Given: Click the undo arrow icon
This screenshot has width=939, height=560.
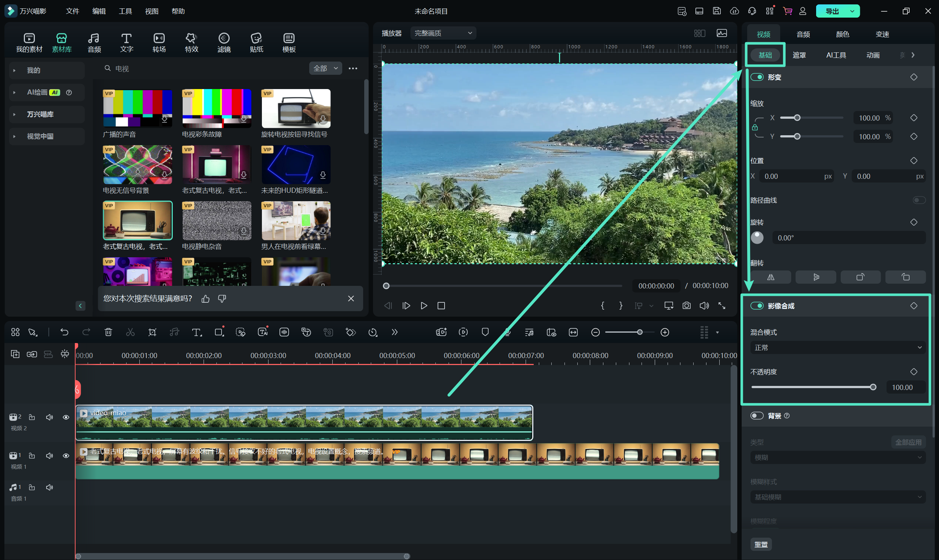Looking at the screenshot, I should 64,332.
